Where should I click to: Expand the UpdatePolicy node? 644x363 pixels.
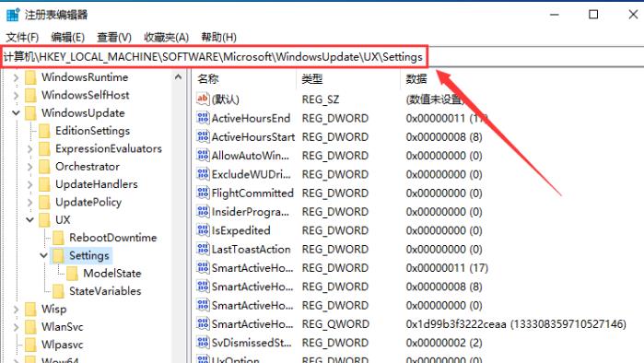(x=29, y=202)
